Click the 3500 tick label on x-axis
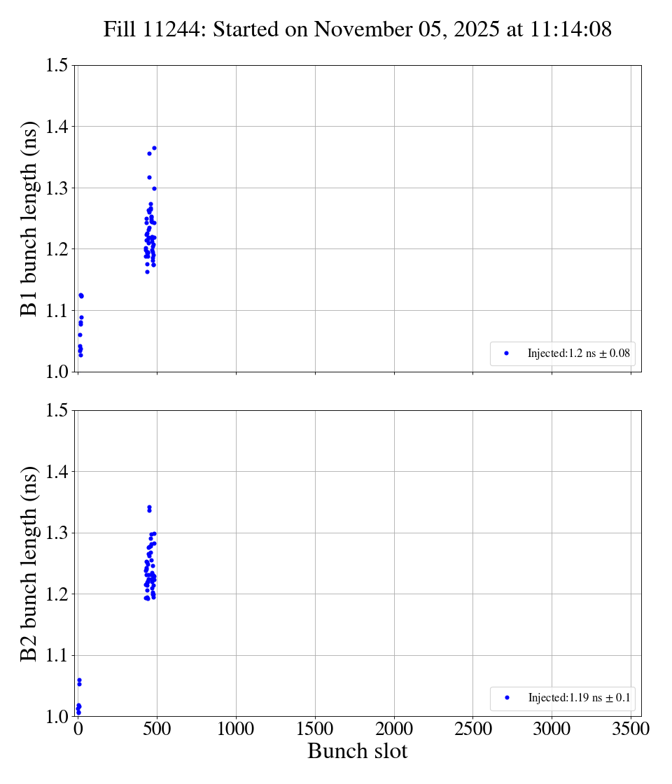Screen dimensions: 672x784 tap(631, 729)
